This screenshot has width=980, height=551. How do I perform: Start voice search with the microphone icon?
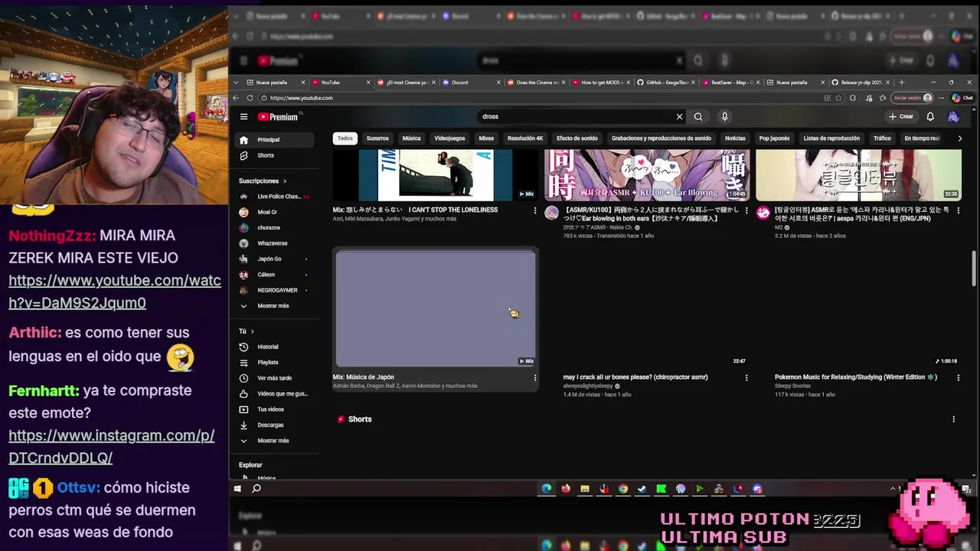pos(724,117)
